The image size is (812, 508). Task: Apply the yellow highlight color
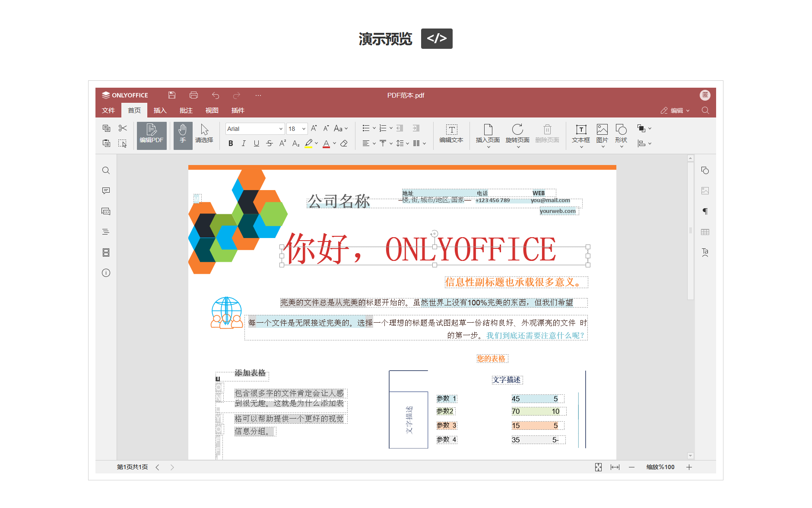click(308, 143)
